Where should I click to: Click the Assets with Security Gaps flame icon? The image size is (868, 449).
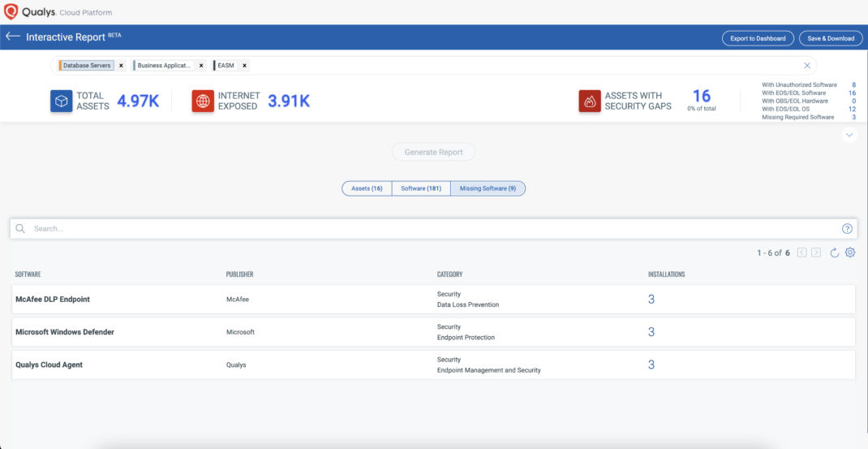590,101
